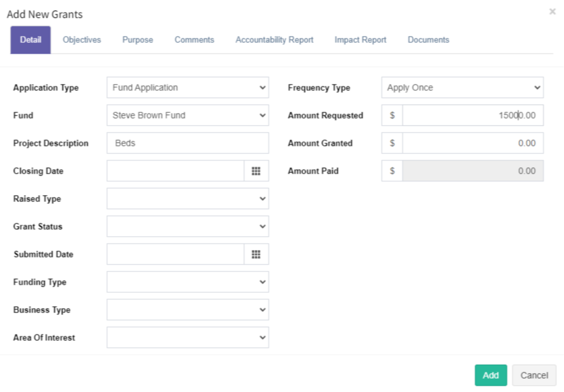The height and width of the screenshot is (392, 564).
Task: Click the Cancel button
Action: pyautogui.click(x=534, y=376)
